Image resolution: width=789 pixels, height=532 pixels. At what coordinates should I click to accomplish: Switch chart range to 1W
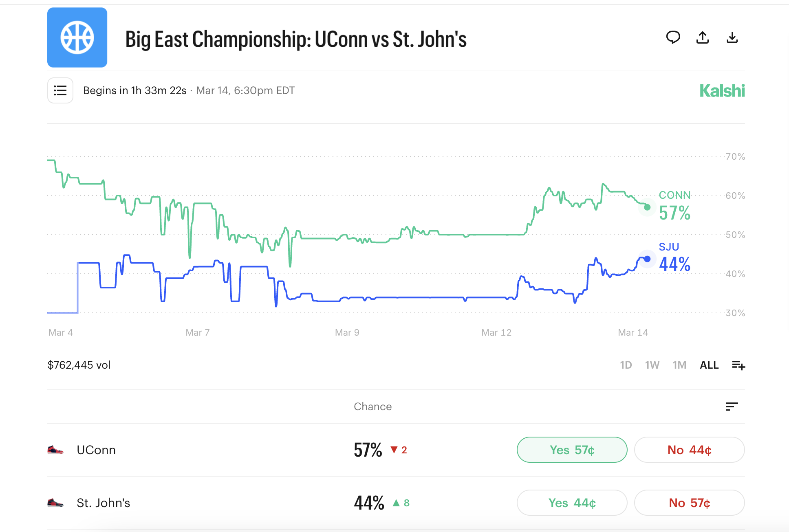(x=652, y=365)
